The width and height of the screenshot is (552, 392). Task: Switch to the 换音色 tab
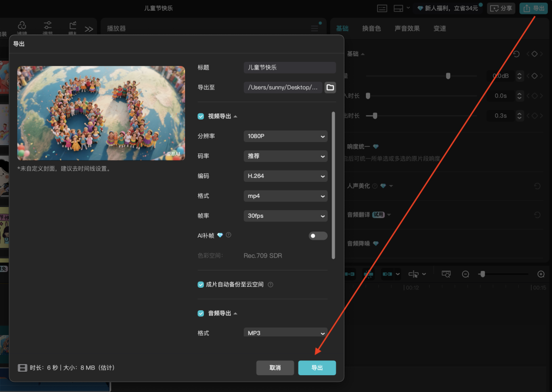pos(372,29)
